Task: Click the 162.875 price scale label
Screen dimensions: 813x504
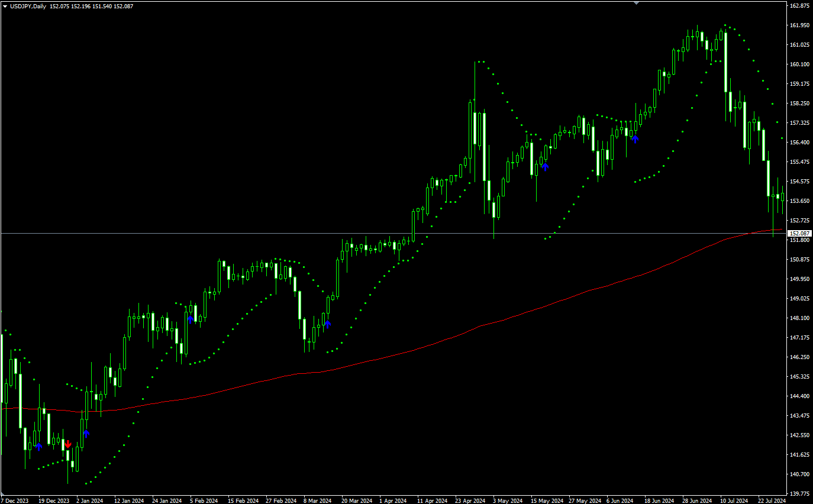Action: coord(800,6)
